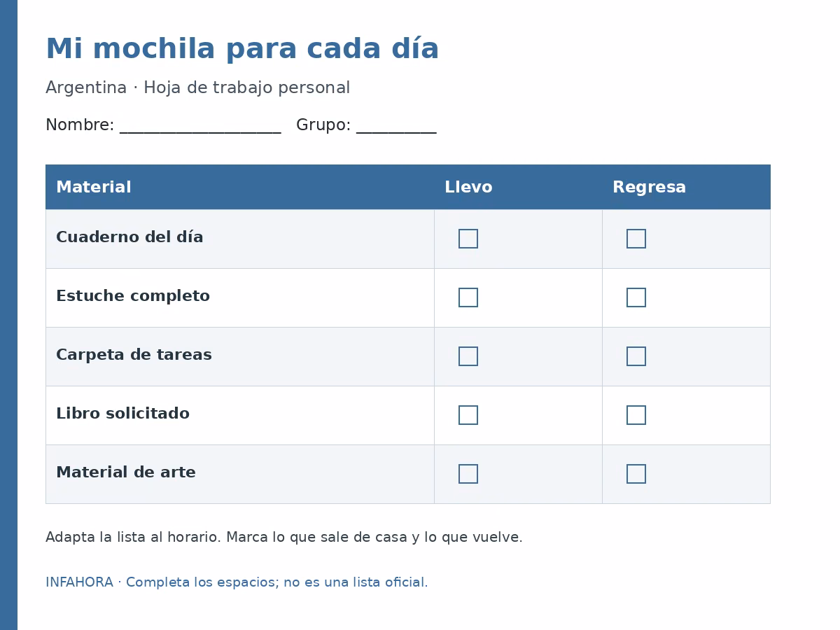Check Llevo box for Cuaderno del día
840x630 pixels.
pos(468,239)
